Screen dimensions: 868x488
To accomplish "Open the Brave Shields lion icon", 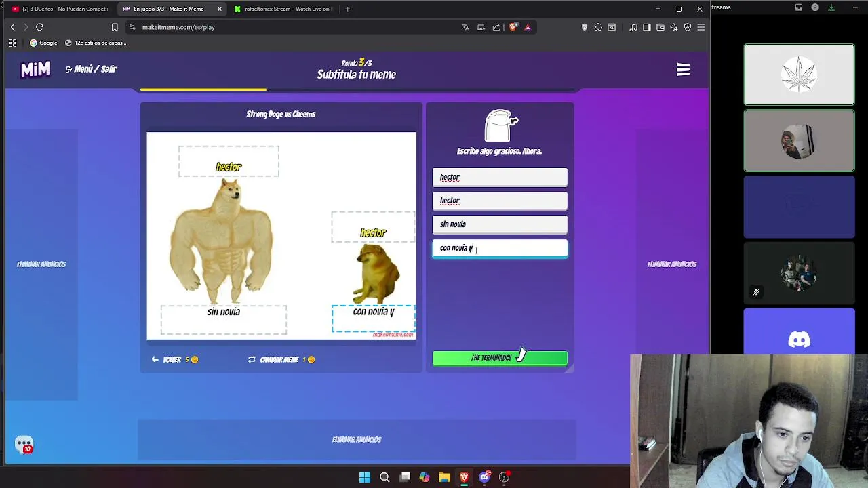I will pyautogui.click(x=513, y=27).
